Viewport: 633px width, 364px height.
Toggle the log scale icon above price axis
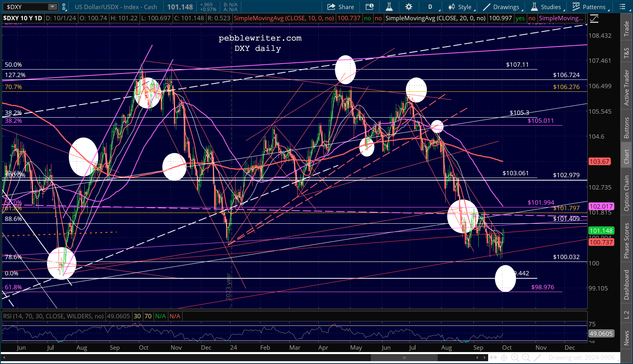[594, 18]
